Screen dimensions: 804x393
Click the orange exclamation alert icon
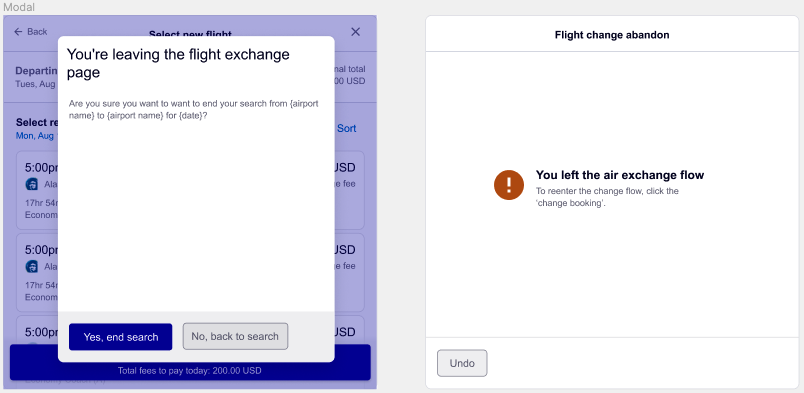(x=509, y=185)
